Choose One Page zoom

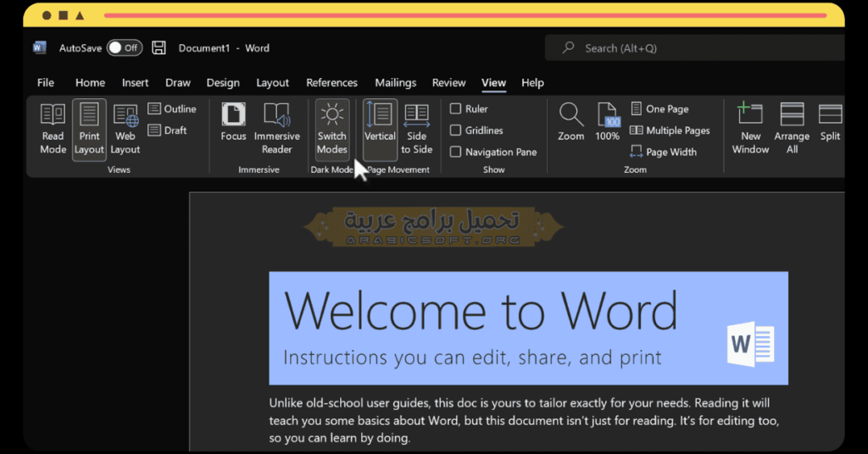[659, 109]
